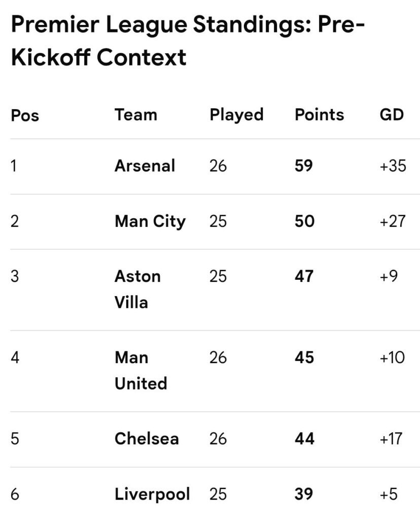Click Aston Villa's +9 goal difference
Viewport: 420px width, 520px height.
pos(389,276)
